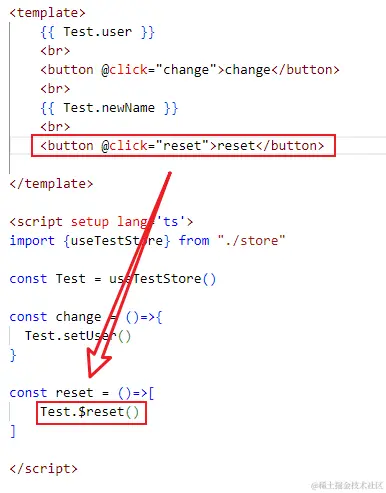Click the closing template tag
This screenshot has width=386, height=493.
tap(51, 184)
